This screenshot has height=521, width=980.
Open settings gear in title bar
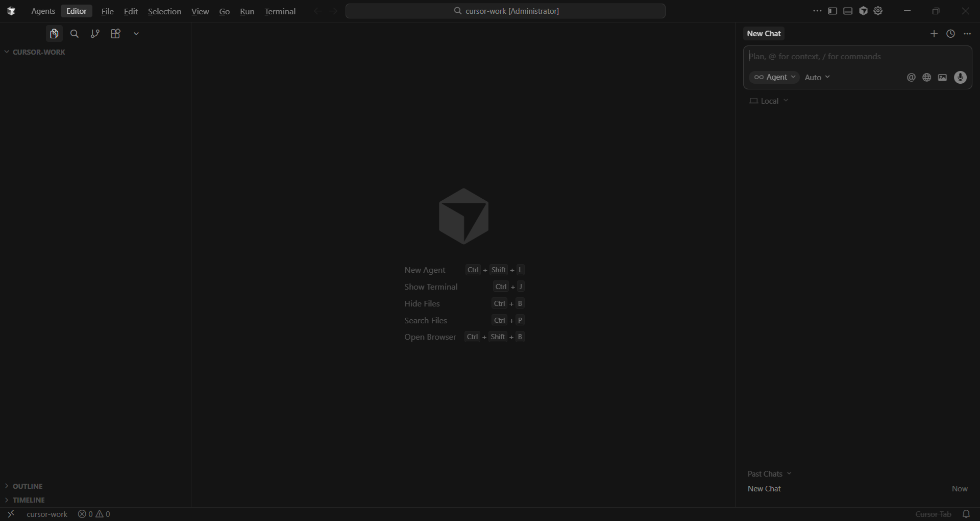[878, 11]
